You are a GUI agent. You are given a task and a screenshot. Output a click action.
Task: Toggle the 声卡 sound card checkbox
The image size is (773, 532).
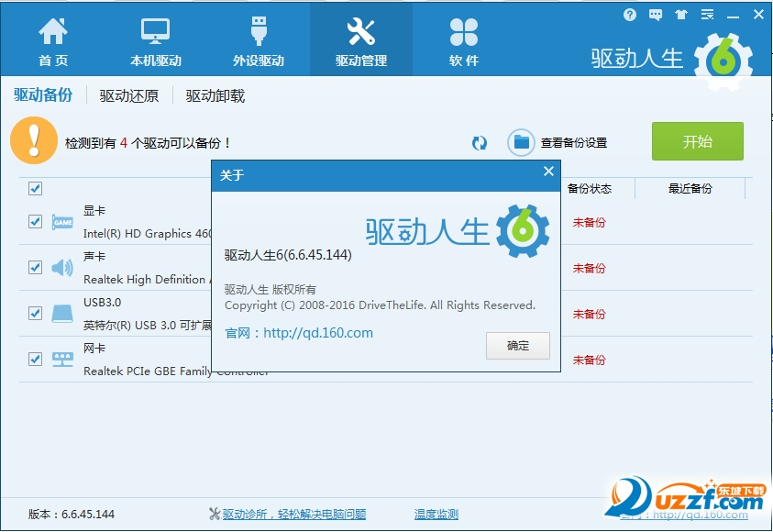tap(35, 268)
